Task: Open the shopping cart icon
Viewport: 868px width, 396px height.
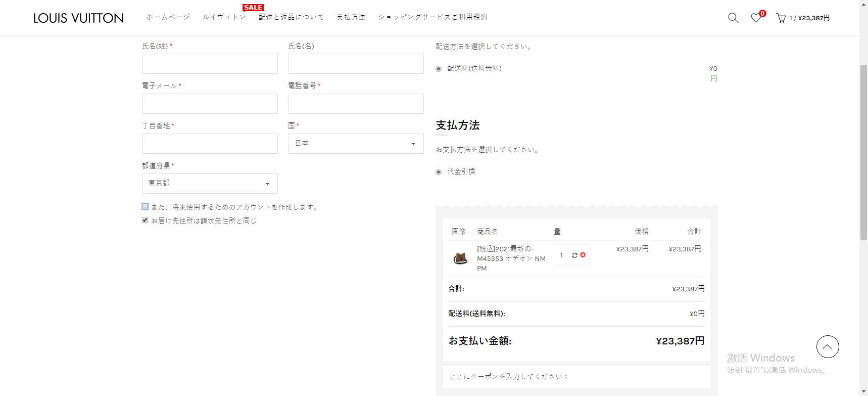Action: (781, 18)
